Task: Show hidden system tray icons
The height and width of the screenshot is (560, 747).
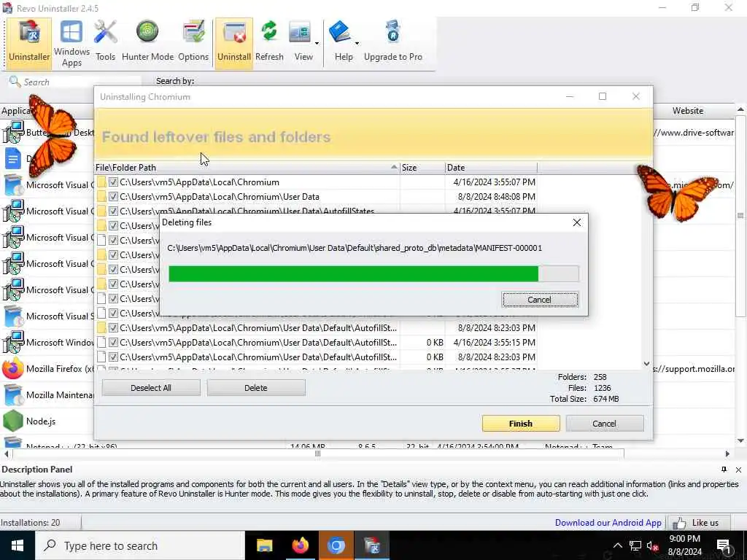Action: click(617, 545)
